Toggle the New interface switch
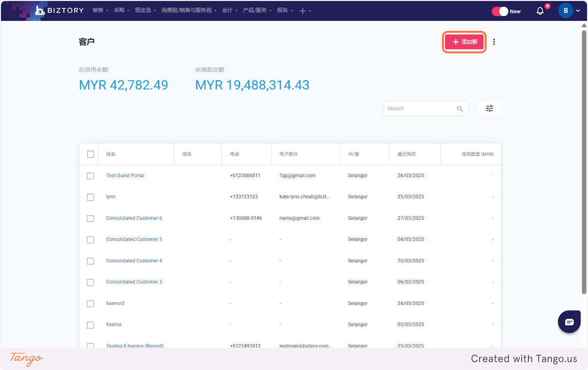This screenshot has width=588, height=370. coord(500,11)
